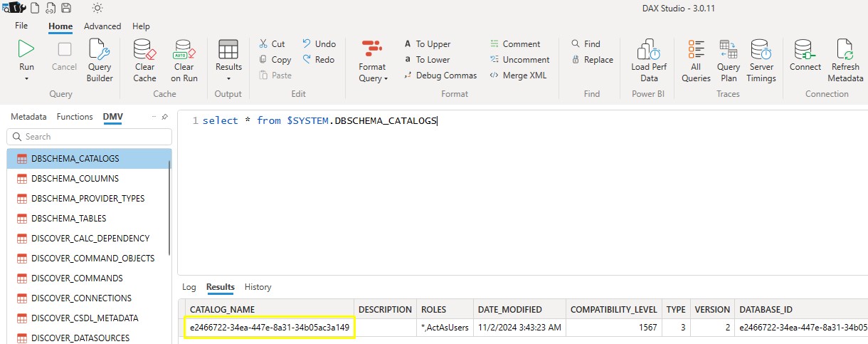The image size is (868, 344).
Task: Expand the Run dropdown arrow
Action: [x=26, y=78]
